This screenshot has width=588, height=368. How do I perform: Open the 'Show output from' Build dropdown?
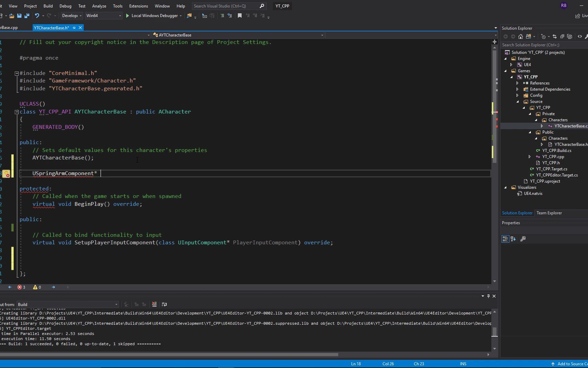[x=67, y=304]
